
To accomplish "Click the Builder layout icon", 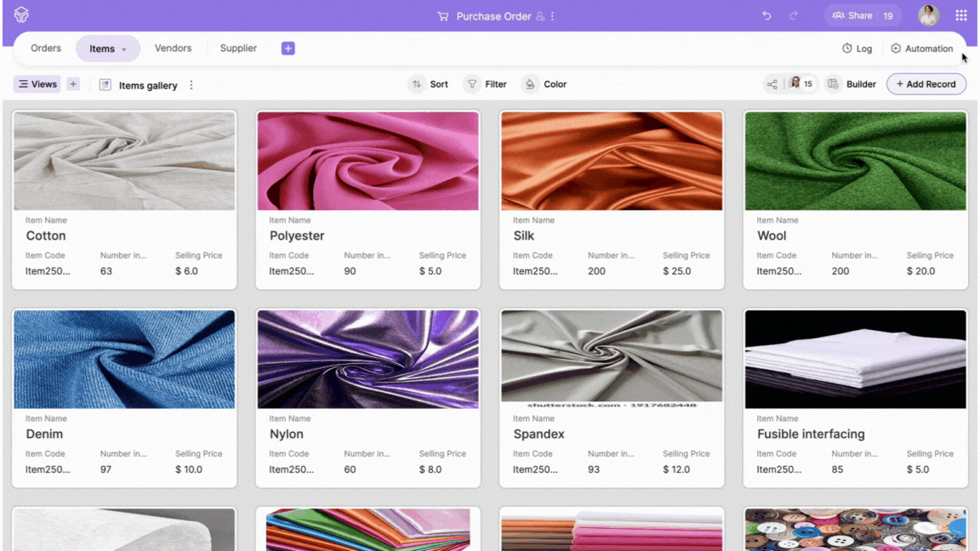I will click(x=833, y=83).
